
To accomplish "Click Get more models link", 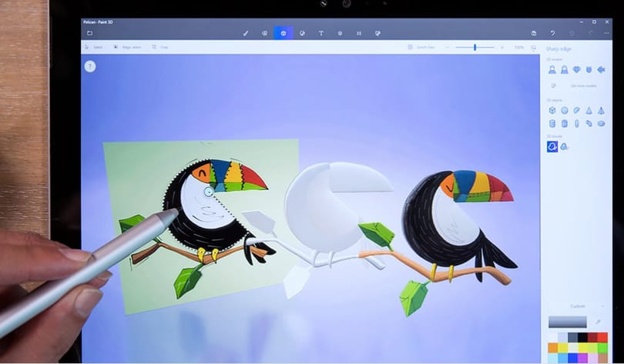I will [x=583, y=86].
